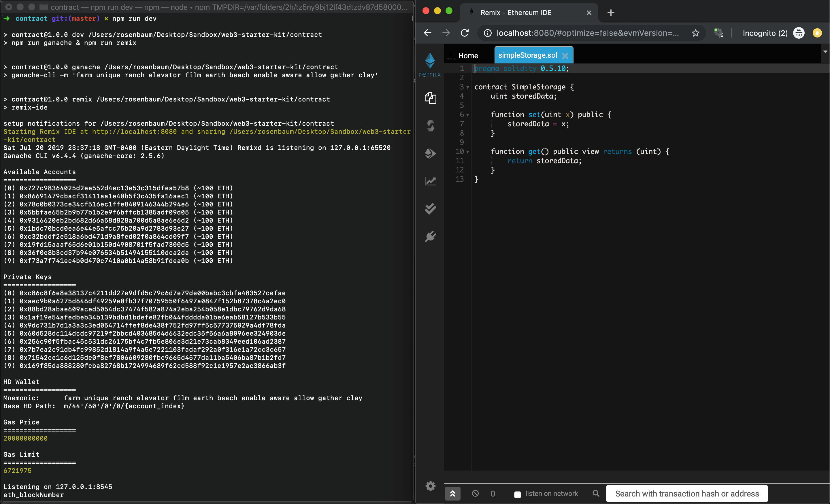Reload the Remix browser page
This screenshot has height=504, width=830.
[x=465, y=33]
